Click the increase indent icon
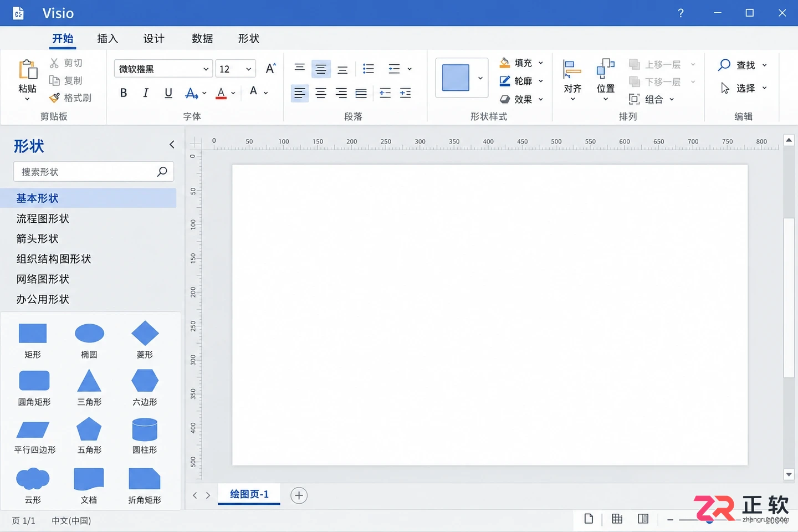The width and height of the screenshot is (798, 532). pos(406,93)
